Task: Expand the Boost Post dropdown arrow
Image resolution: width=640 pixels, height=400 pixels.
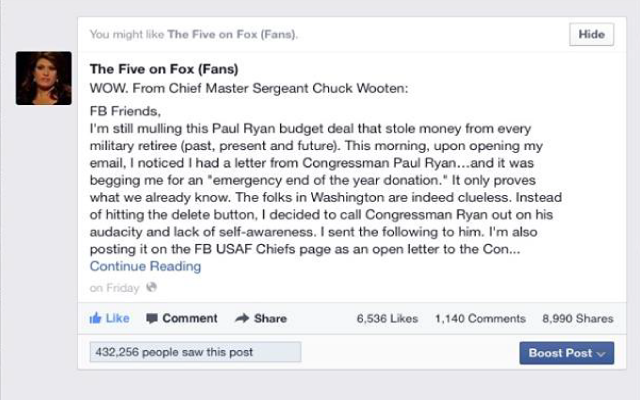Action: click(x=600, y=354)
